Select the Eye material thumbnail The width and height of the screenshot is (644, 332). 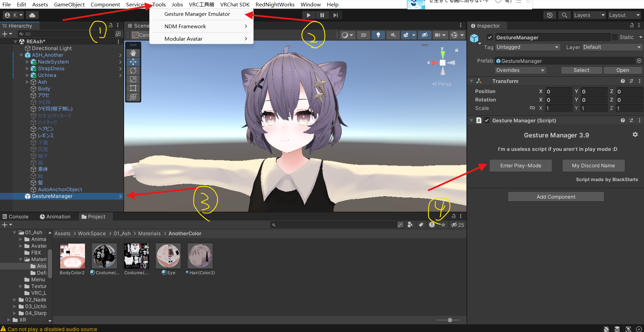pyautogui.click(x=168, y=256)
